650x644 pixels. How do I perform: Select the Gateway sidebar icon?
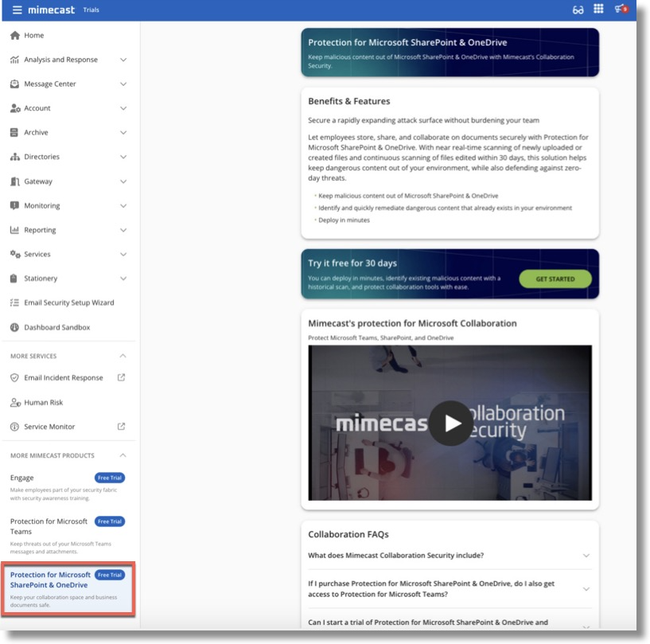[x=13, y=181]
